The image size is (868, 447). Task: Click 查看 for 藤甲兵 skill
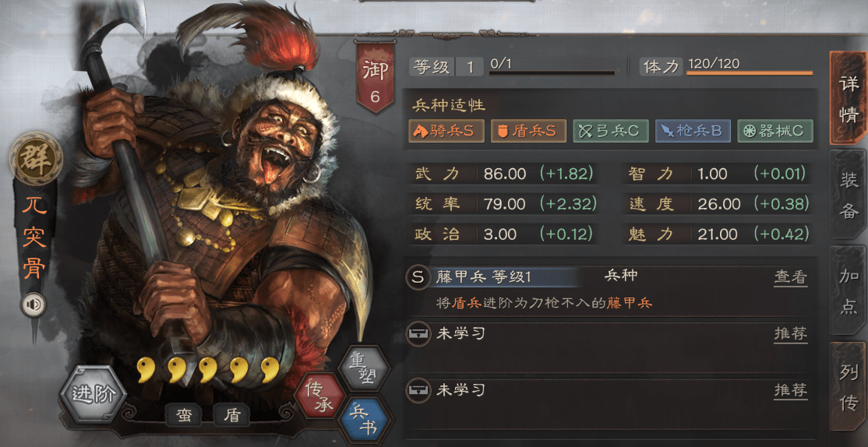coord(791,278)
